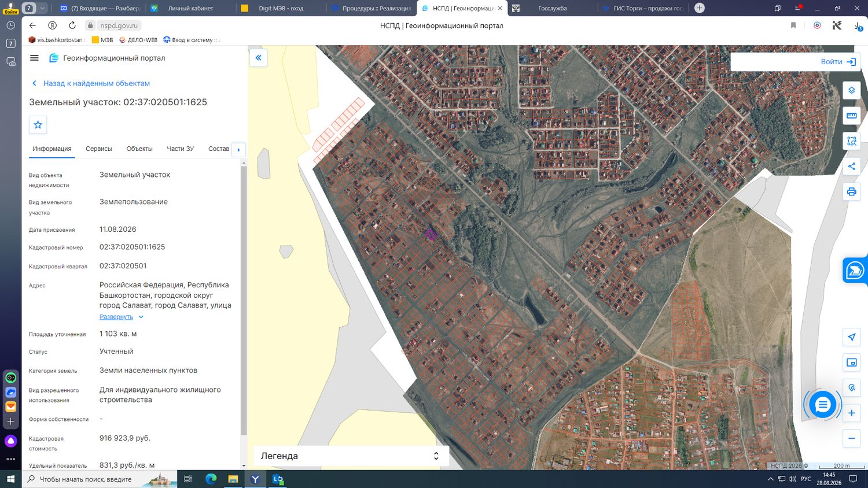The image size is (868, 488).
Task: Zoom in on the map
Action: coord(851,413)
